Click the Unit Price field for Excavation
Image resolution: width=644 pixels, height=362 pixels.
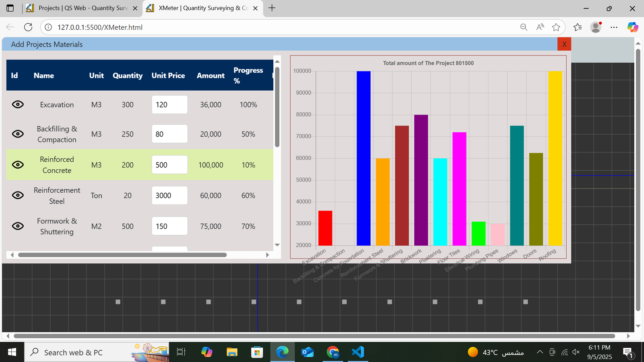[169, 105]
